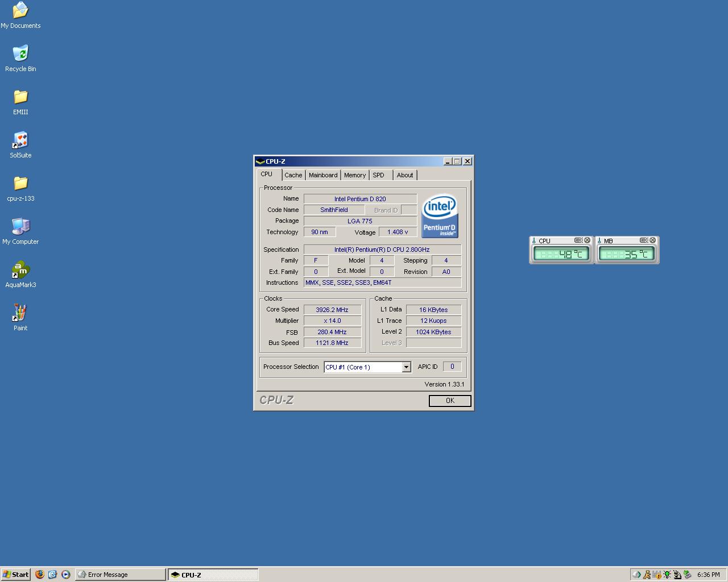Click the AIM running man tray icon
This screenshot has height=582, width=728.
point(647,575)
